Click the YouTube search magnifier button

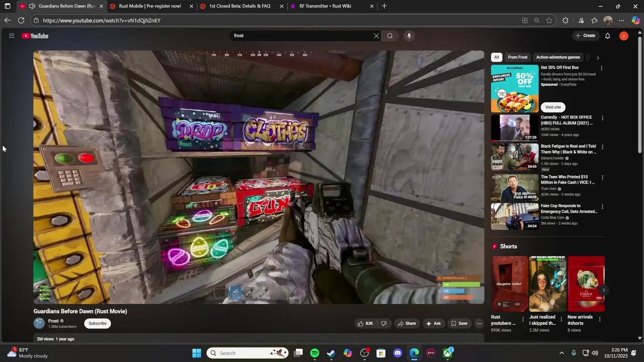(390, 36)
